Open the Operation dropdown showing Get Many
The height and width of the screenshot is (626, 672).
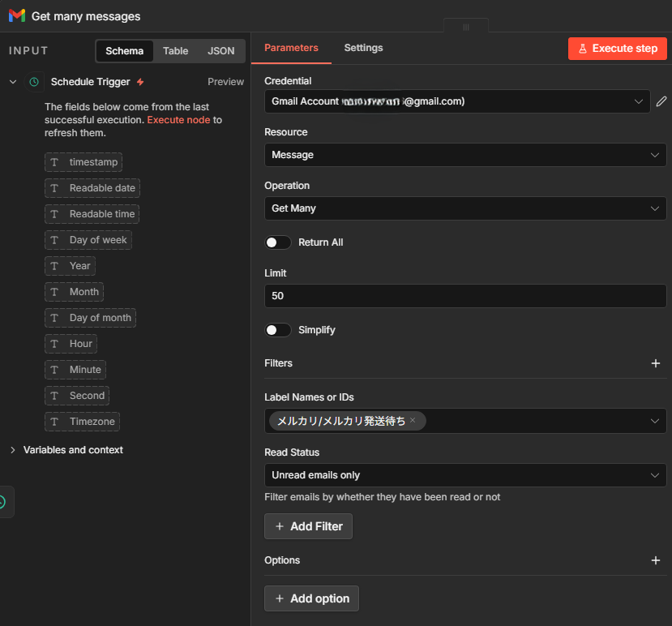[465, 208]
